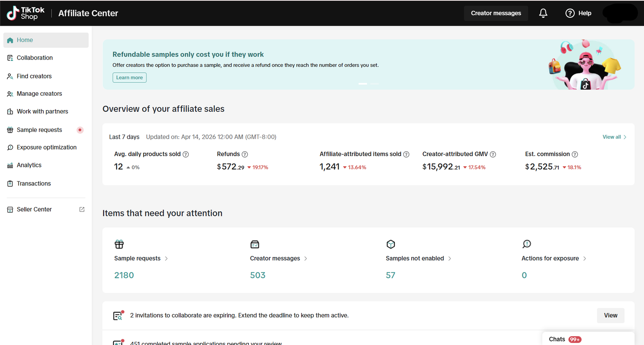The width and height of the screenshot is (644, 345).
Task: Click the cube icon above Samples not enabled
Action: coord(391,244)
